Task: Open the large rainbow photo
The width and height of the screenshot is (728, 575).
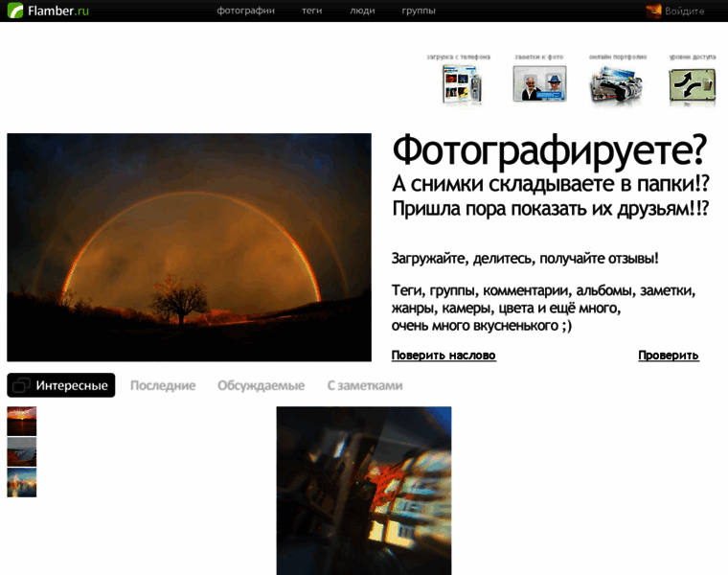Action: click(189, 247)
